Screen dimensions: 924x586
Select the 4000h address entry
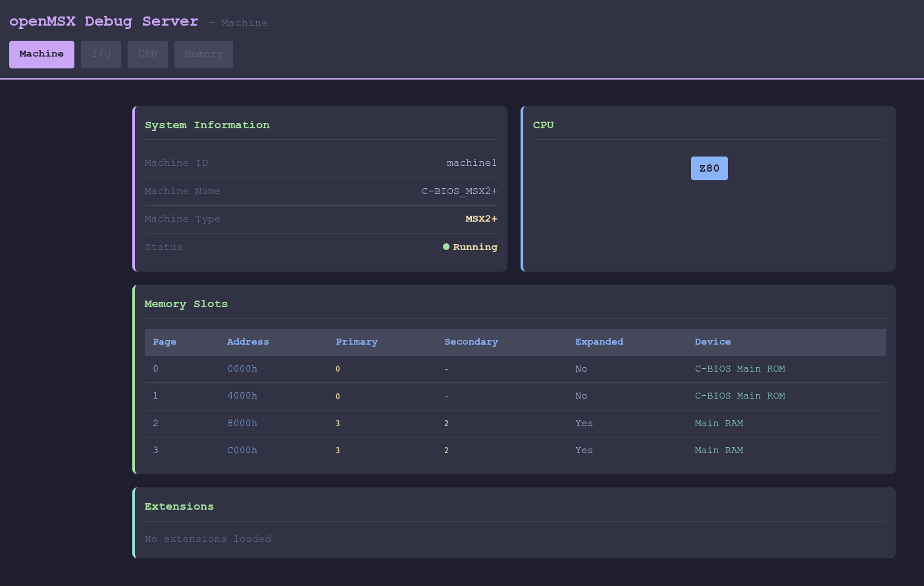point(242,396)
